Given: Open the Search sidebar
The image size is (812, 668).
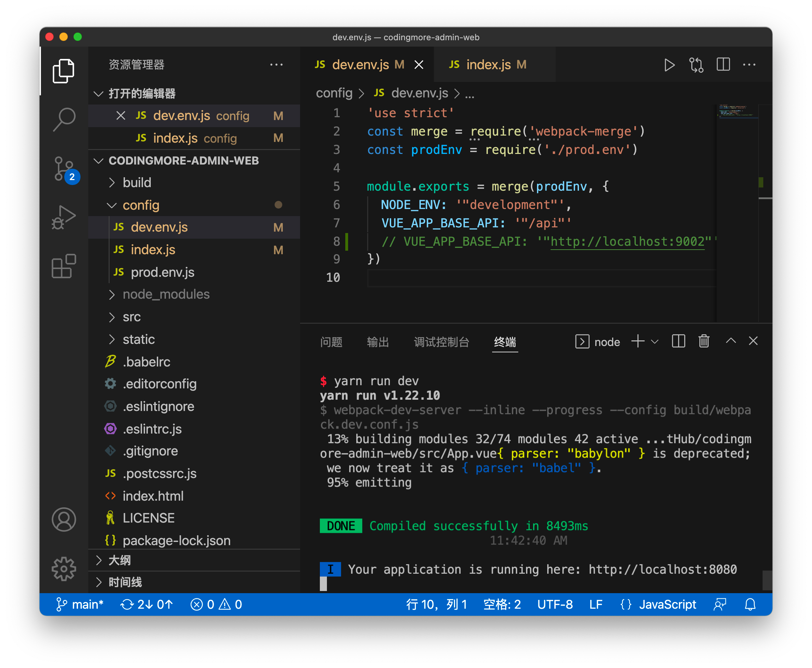Looking at the screenshot, I should pos(64,119).
